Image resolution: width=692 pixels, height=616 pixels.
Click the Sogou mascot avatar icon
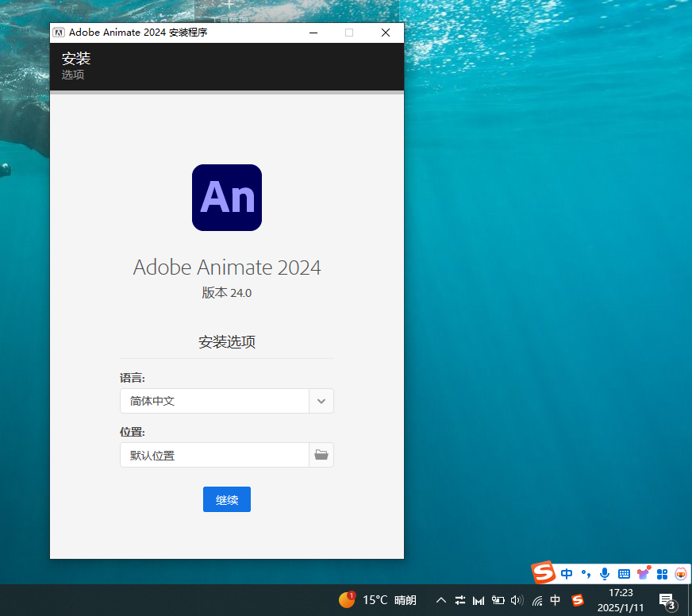pyautogui.click(x=681, y=574)
